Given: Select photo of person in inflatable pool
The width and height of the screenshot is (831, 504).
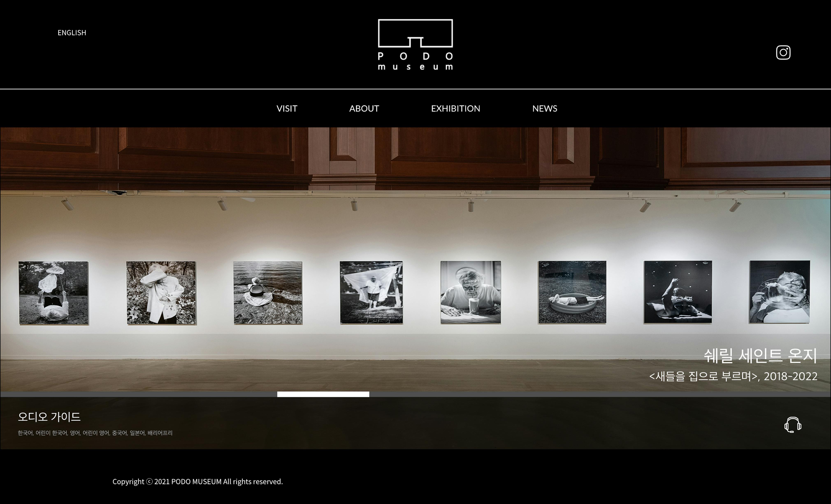Looking at the screenshot, I should click(572, 292).
